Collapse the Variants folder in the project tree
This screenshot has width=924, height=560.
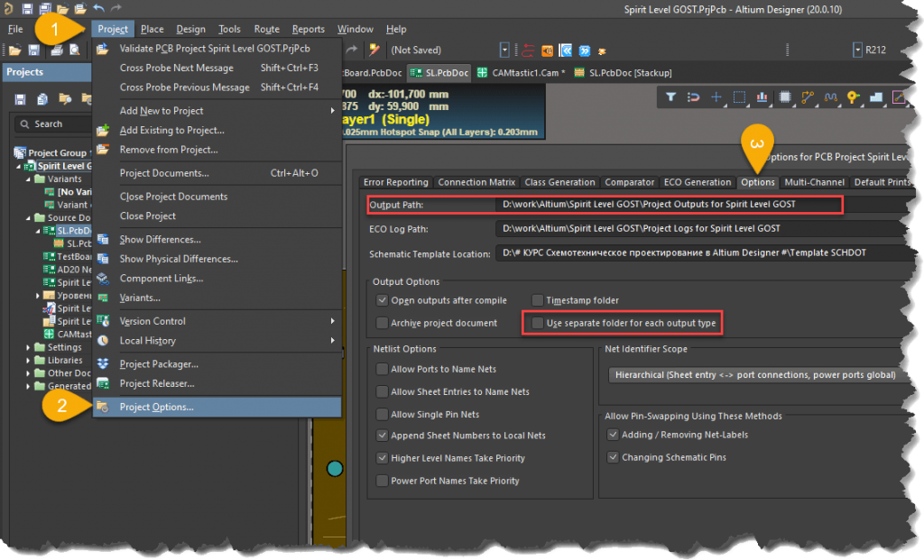pyautogui.click(x=28, y=179)
